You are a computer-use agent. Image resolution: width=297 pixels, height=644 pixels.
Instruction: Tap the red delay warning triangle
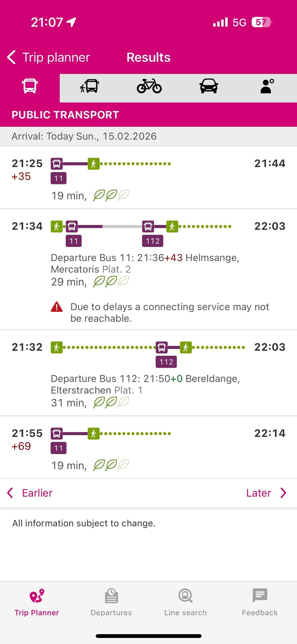point(57,307)
